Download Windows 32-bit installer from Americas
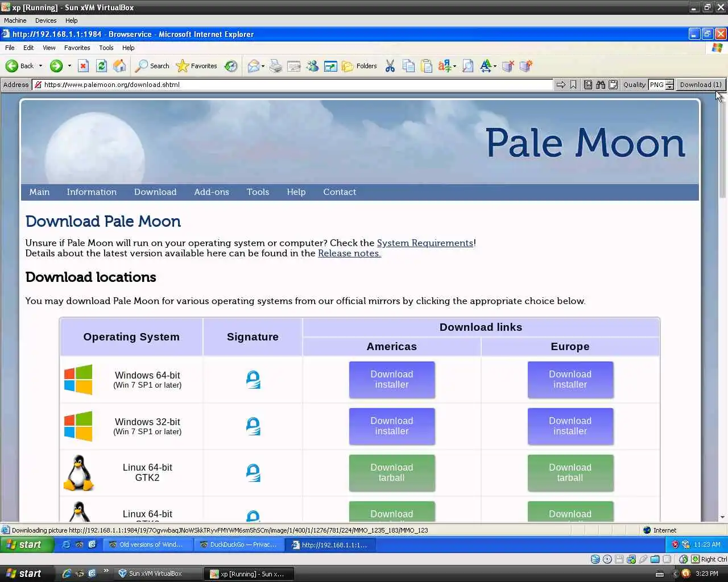The height and width of the screenshot is (582, 728). pos(392,426)
